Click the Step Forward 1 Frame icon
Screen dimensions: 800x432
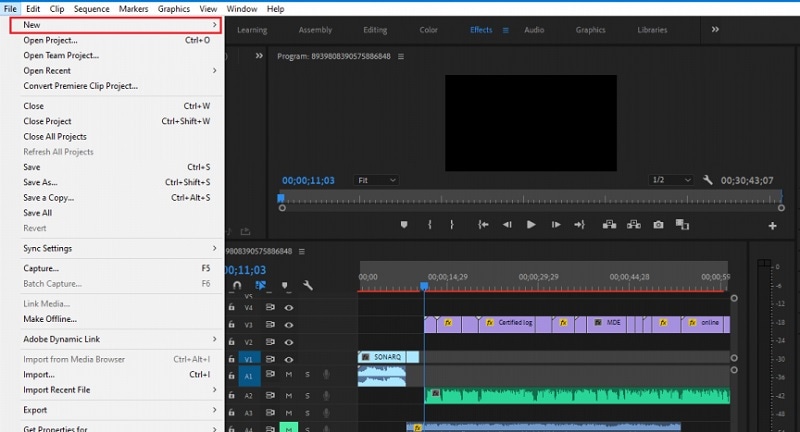pyautogui.click(x=555, y=225)
